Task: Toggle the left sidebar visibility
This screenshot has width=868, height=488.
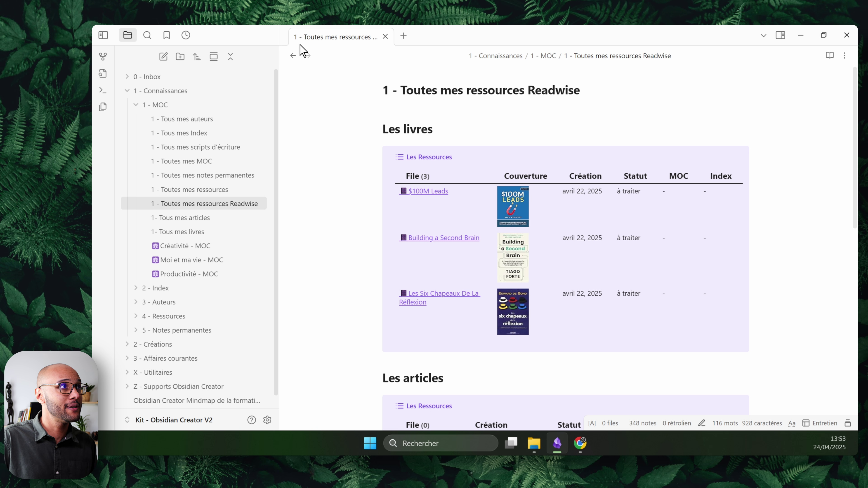Action: (x=103, y=35)
